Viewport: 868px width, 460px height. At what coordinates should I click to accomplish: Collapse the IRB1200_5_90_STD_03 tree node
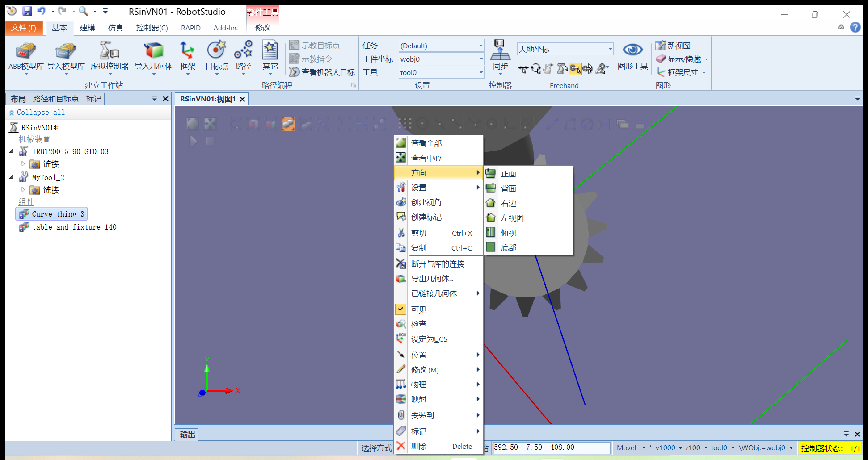click(x=12, y=151)
